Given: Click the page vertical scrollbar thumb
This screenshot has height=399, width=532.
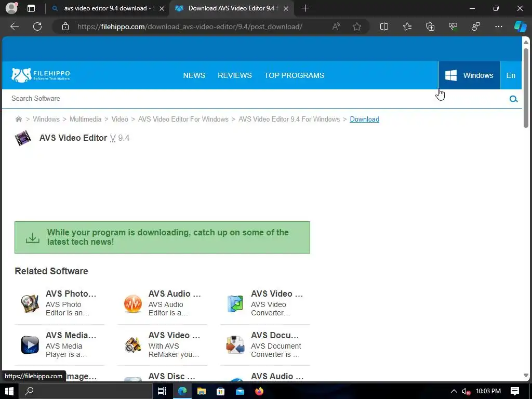Looking at the screenshot, I should pos(526,88).
